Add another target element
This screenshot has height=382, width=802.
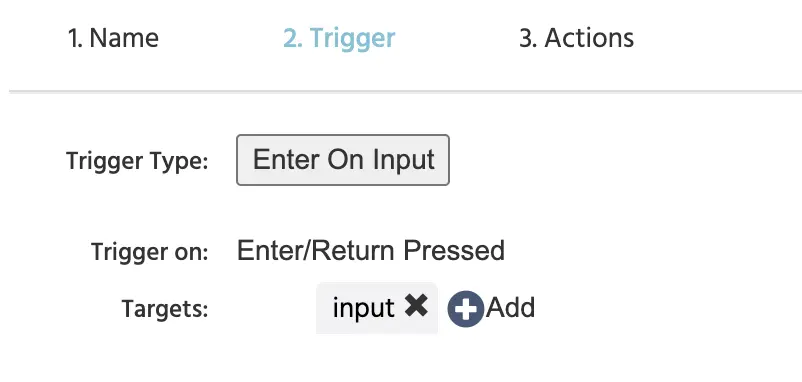(491, 308)
